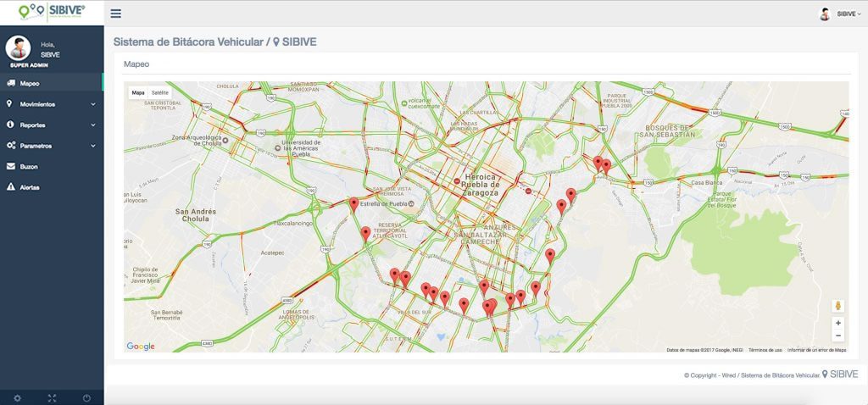The image size is (868, 405).
Task: Switch map to Satélite view
Action: click(159, 92)
